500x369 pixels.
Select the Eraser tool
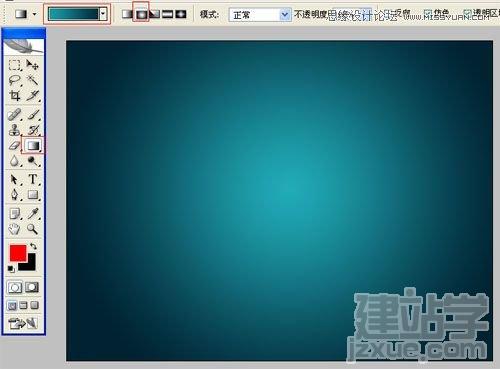pyautogui.click(x=15, y=145)
